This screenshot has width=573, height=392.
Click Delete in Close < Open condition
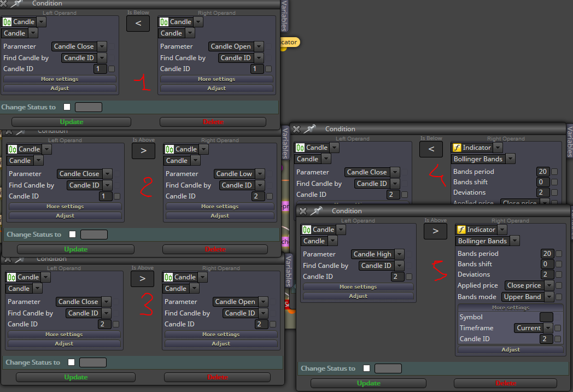(213, 122)
